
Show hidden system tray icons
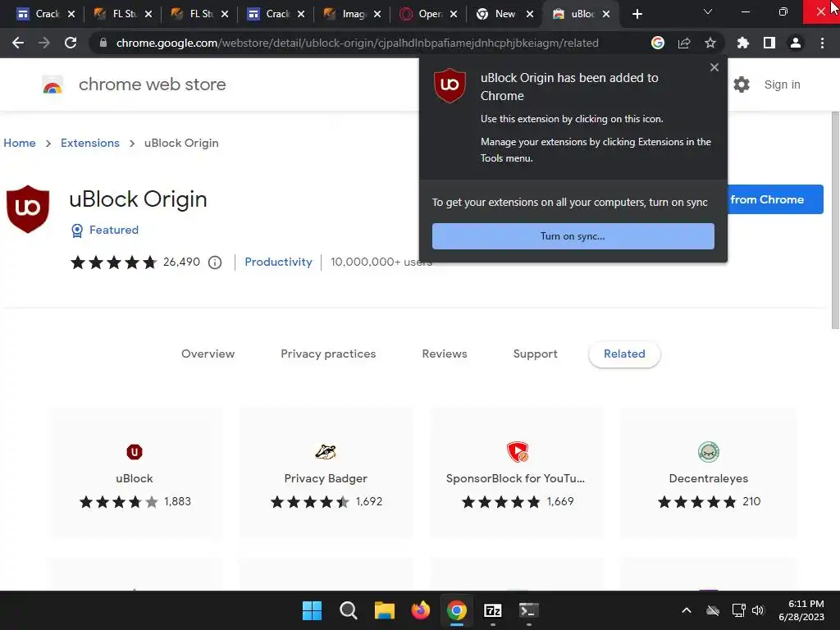(x=687, y=610)
